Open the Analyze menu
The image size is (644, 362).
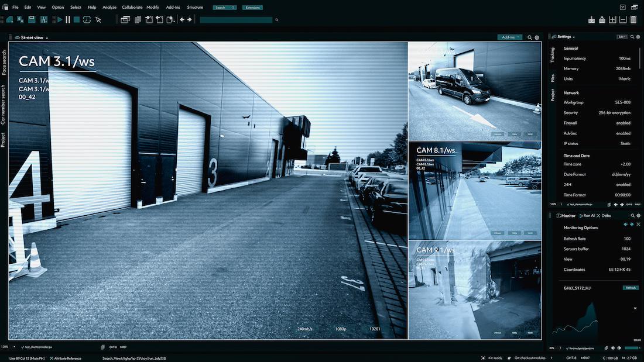click(x=109, y=7)
